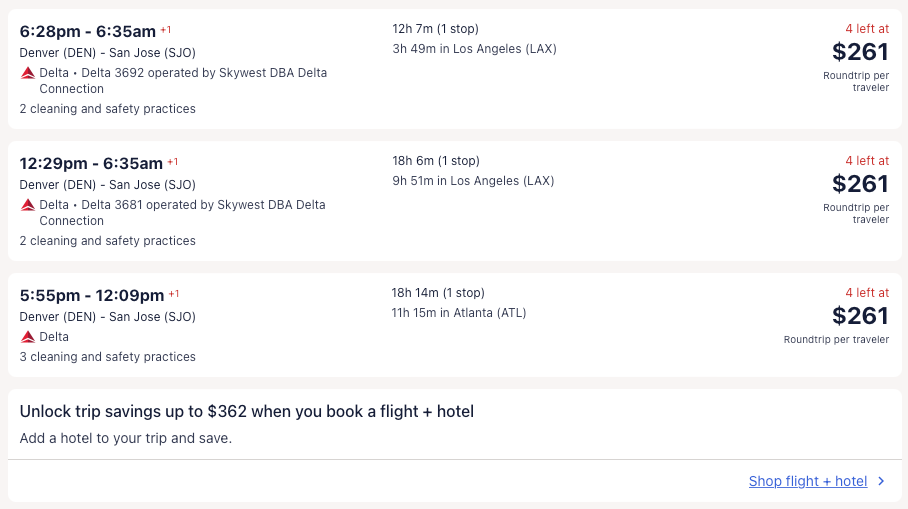Click $261 price on Delta 3681 flight

coord(860,184)
